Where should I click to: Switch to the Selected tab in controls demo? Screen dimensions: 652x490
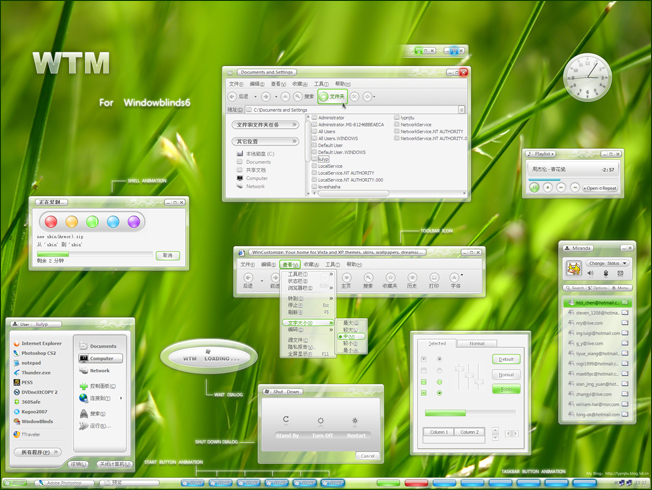(437, 343)
